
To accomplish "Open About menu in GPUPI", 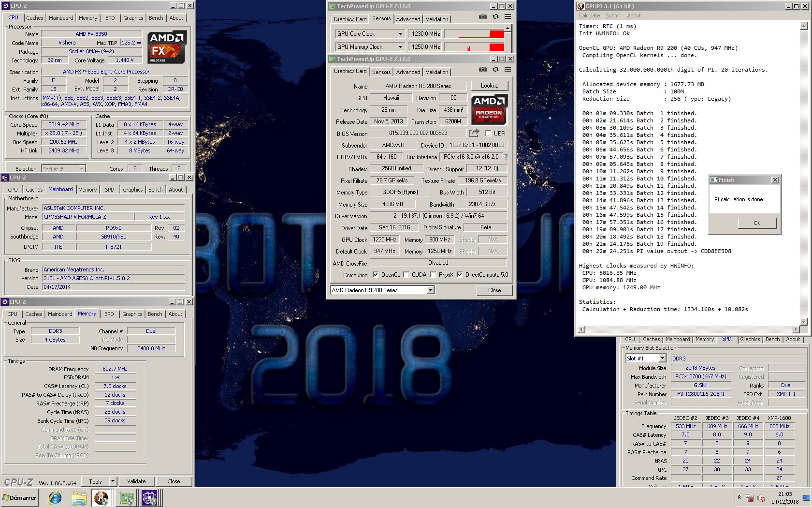I will click(x=634, y=15).
